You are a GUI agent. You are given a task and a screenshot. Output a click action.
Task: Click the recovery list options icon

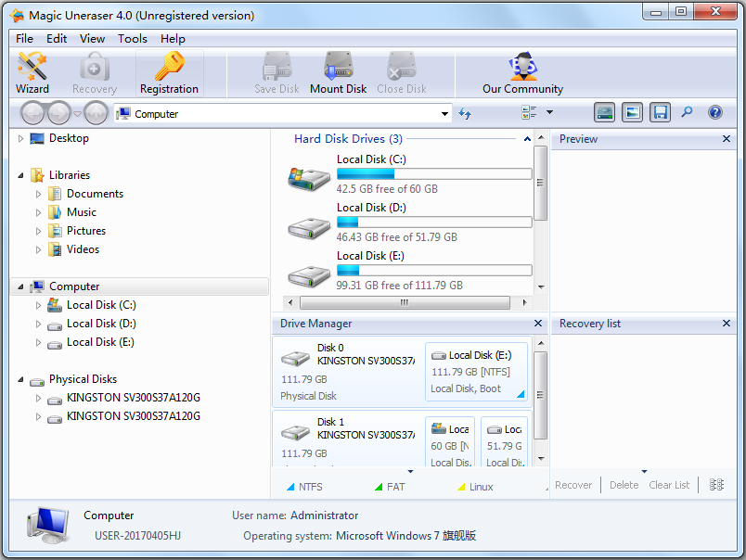[x=716, y=484]
